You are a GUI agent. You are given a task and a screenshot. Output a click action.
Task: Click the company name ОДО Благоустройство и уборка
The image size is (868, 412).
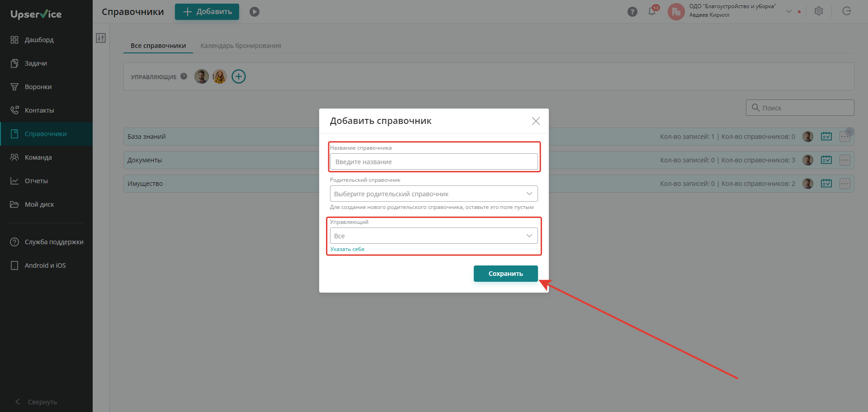(732, 6)
